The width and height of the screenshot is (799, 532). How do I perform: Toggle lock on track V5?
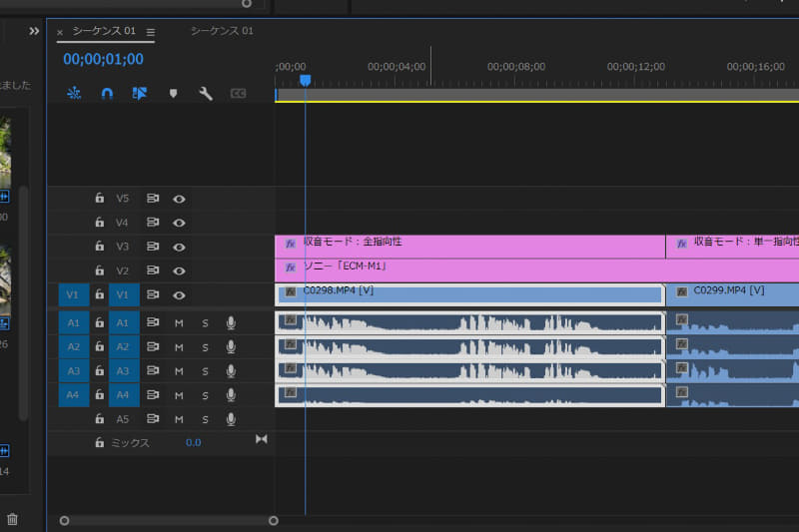coord(99,198)
